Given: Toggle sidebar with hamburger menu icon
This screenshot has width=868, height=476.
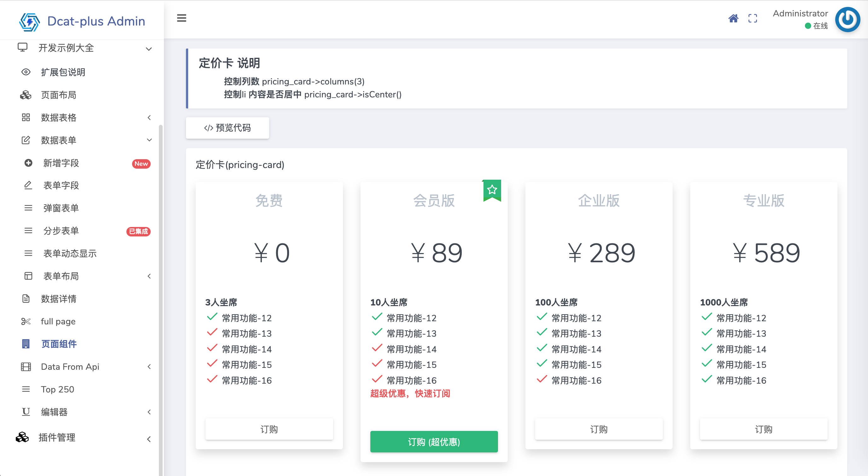Looking at the screenshot, I should point(182,18).
